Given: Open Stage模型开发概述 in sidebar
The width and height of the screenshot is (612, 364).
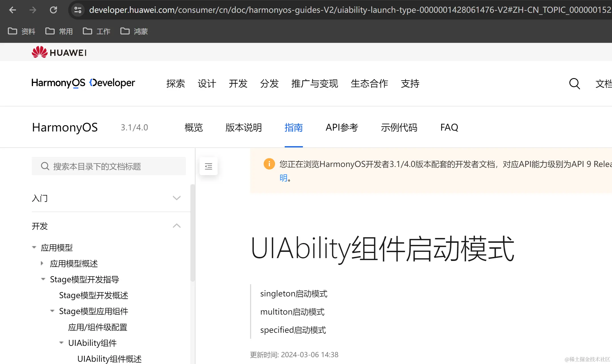Looking at the screenshot, I should tap(93, 295).
